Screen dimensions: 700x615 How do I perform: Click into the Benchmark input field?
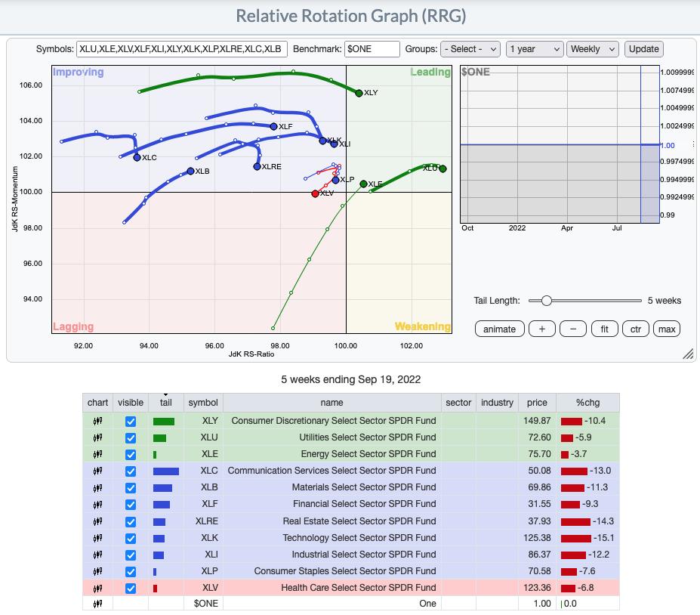click(372, 49)
